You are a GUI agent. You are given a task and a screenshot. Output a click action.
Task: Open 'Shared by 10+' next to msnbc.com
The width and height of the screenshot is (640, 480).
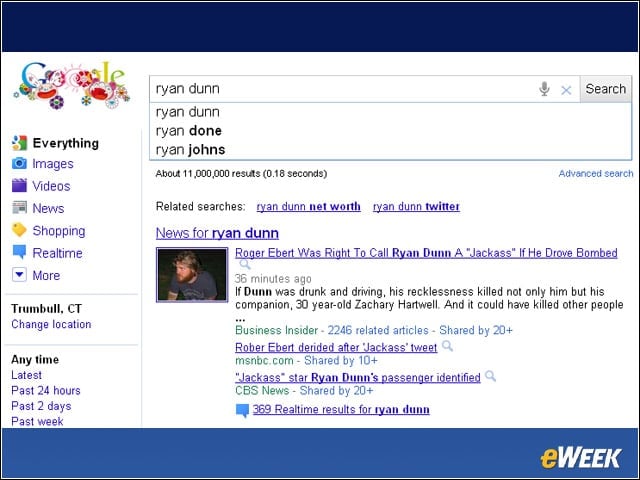[x=341, y=360]
